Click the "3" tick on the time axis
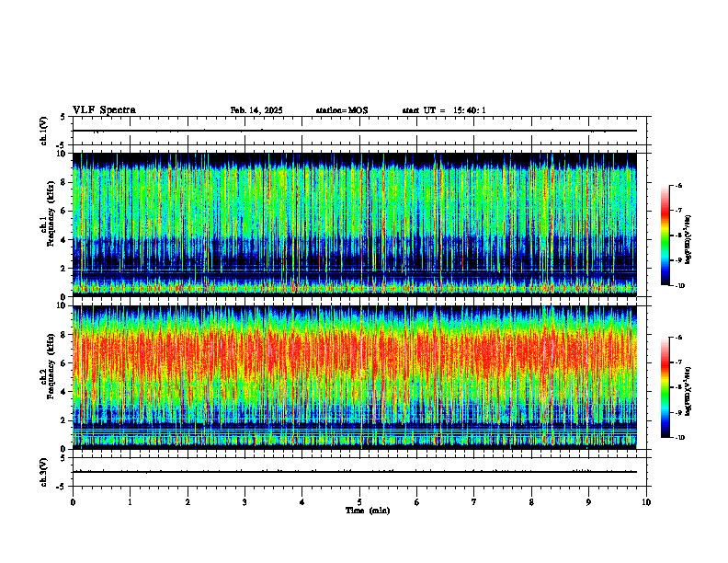 pyautogui.click(x=245, y=502)
